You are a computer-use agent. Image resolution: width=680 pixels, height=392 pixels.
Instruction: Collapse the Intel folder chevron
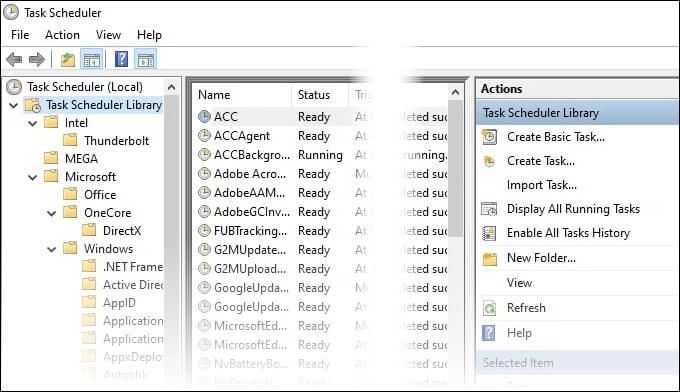click(x=33, y=124)
